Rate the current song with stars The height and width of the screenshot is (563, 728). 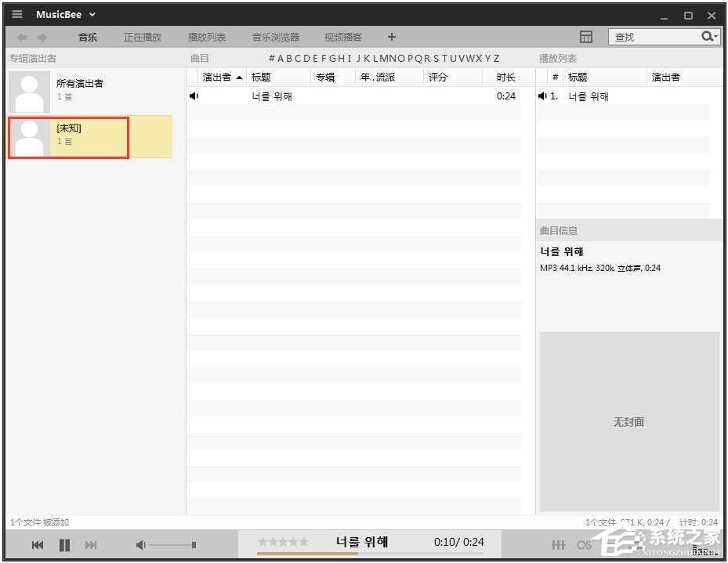click(x=284, y=540)
